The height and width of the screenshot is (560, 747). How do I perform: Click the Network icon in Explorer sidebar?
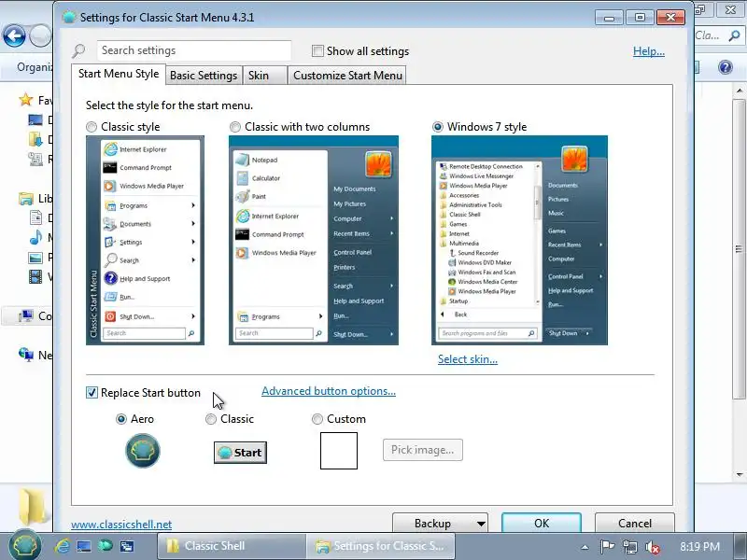(x=26, y=355)
